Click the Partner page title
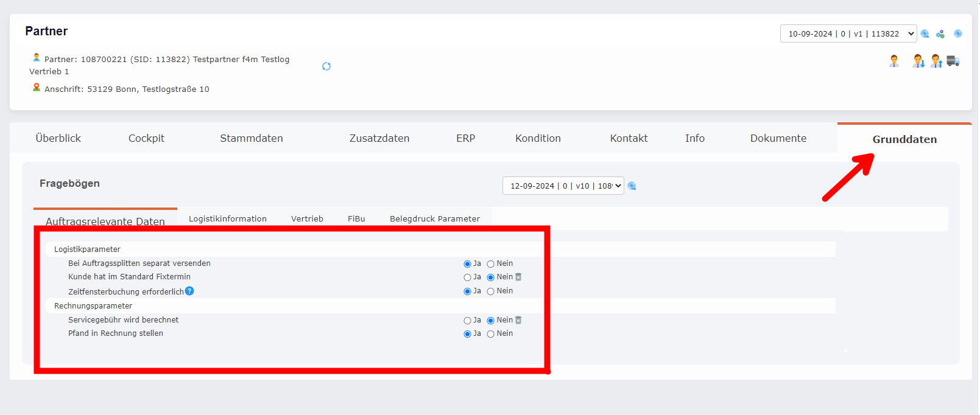The width and height of the screenshot is (980, 415). tap(46, 31)
